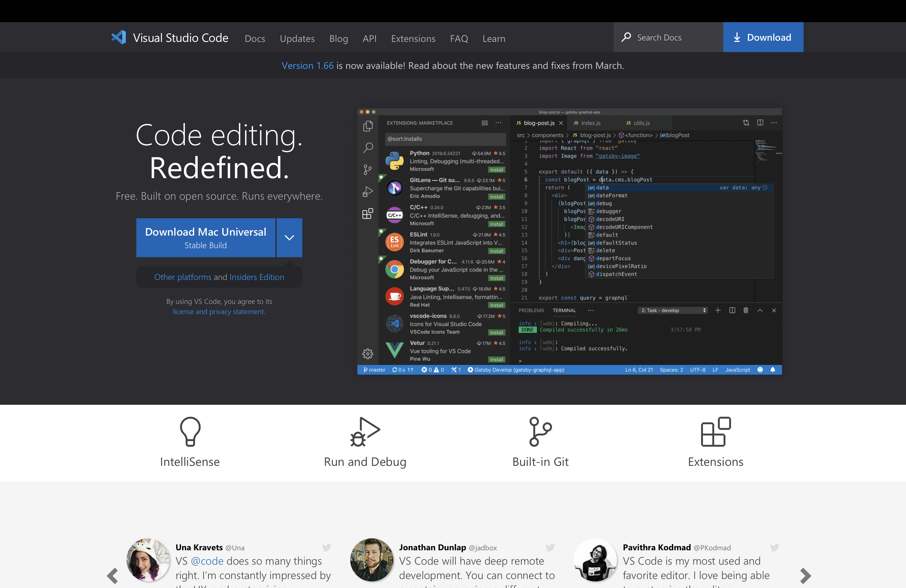Click Explorer files icon in activity bar
Screen dimensions: 906x588
point(368,126)
